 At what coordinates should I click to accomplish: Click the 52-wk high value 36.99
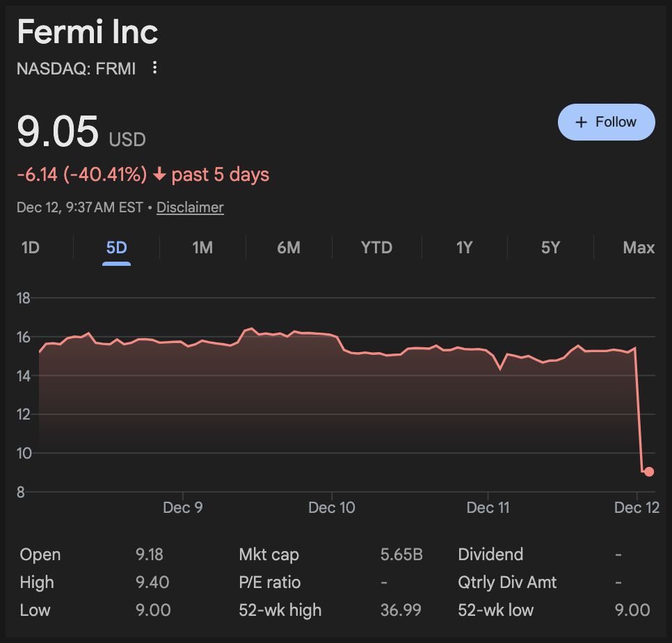point(401,610)
